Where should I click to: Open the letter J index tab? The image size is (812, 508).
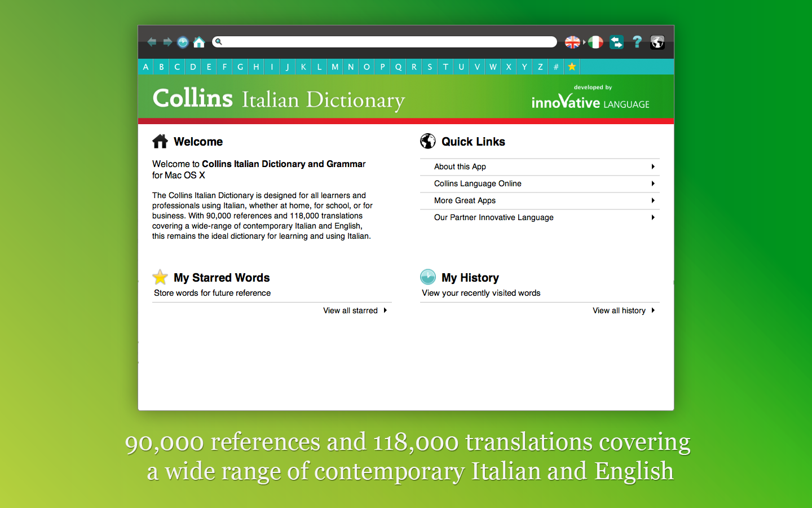coord(288,67)
